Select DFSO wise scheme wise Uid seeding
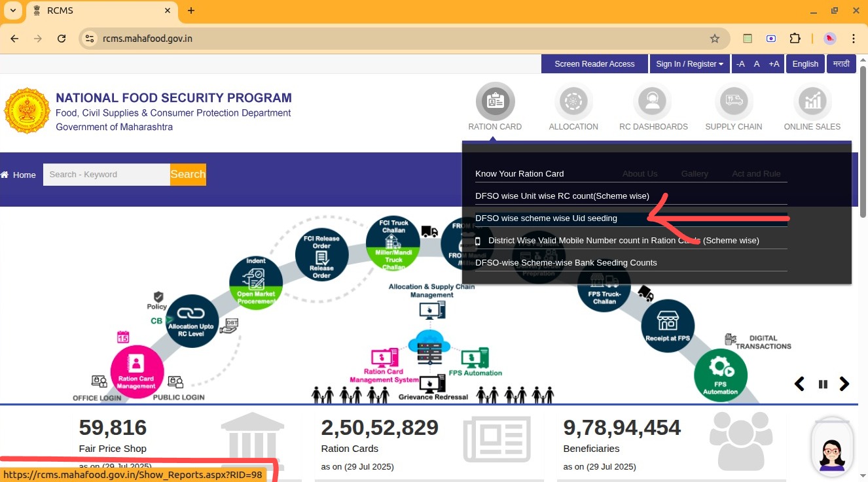The height and width of the screenshot is (482, 868). coord(546,218)
